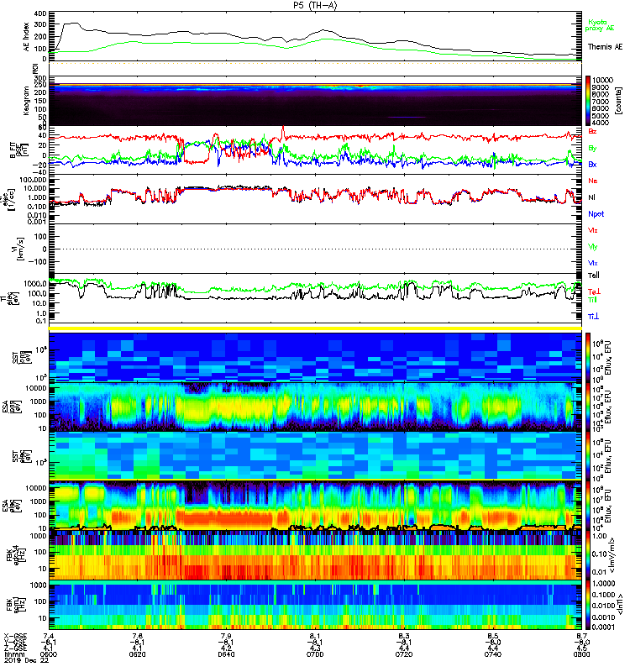The height and width of the screenshot is (672, 630).
Task: Click the hhmm row label
Action: pos(13,654)
